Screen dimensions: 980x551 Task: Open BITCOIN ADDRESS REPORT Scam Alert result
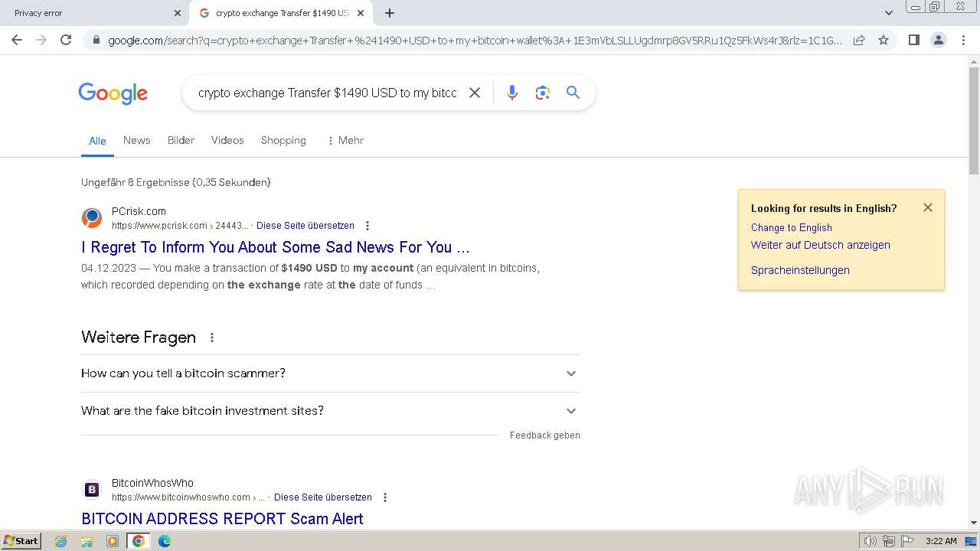coord(222,519)
